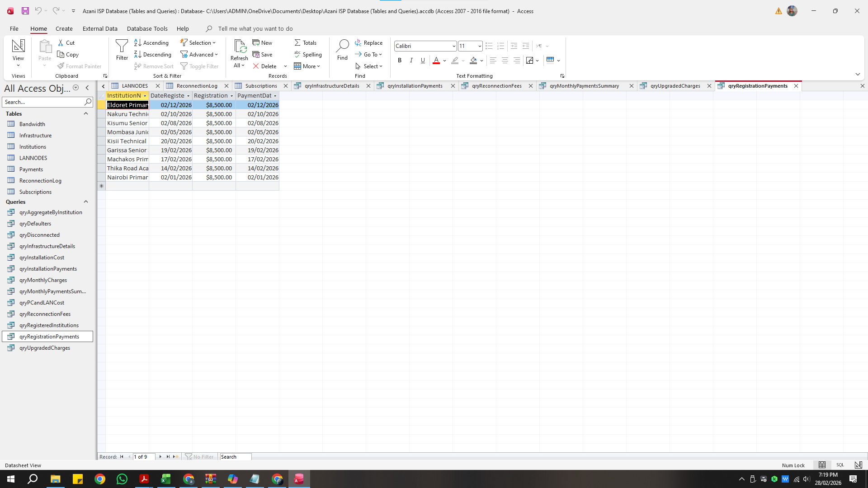Switch to Datasheet view in status bar
Viewport: 868px width, 488px height.
pyautogui.click(x=822, y=465)
